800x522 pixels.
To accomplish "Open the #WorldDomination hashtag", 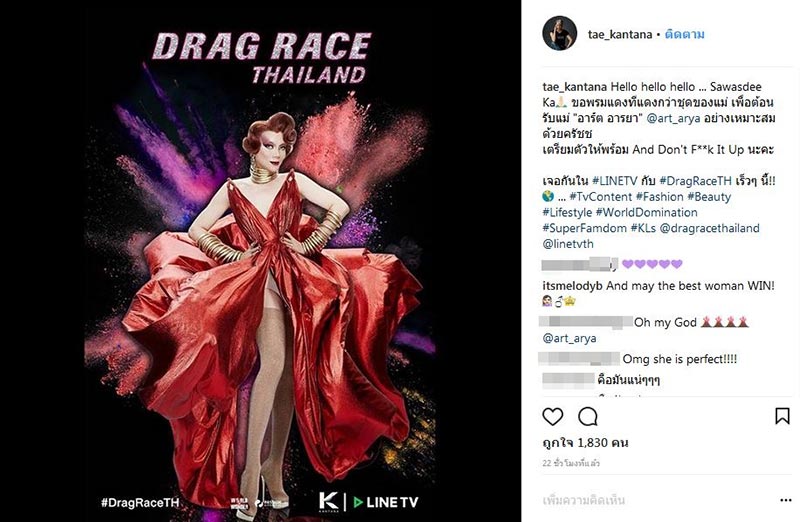I will coord(646,212).
